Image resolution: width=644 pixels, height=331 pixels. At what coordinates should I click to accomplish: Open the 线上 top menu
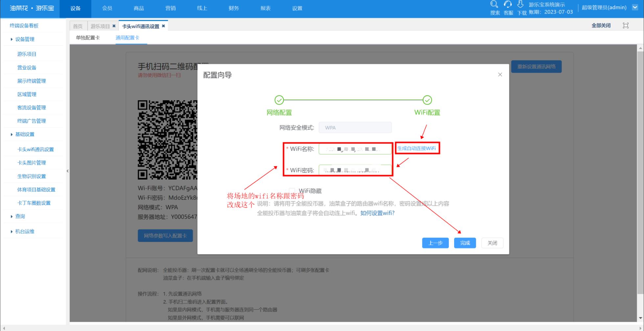tap(202, 8)
